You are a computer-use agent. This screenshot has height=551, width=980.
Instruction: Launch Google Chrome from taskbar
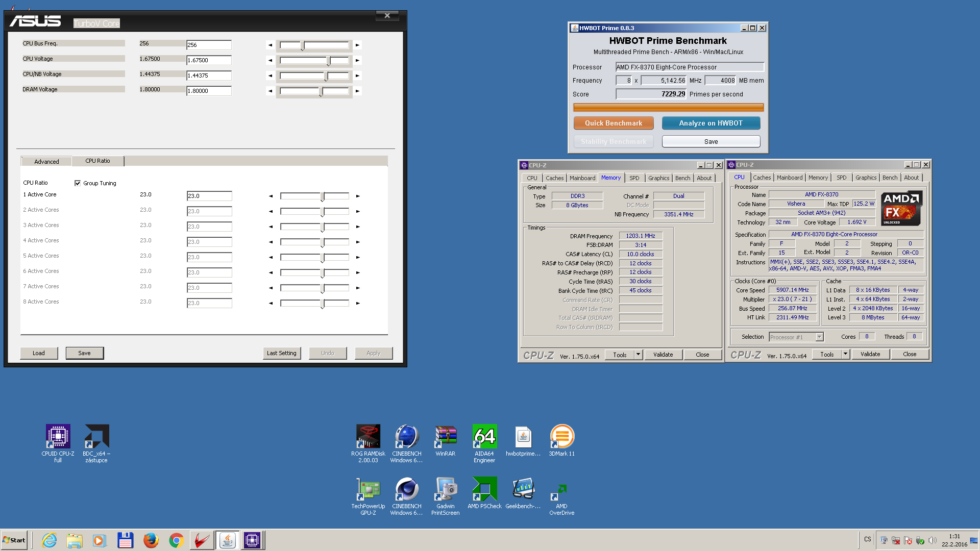coord(176,540)
